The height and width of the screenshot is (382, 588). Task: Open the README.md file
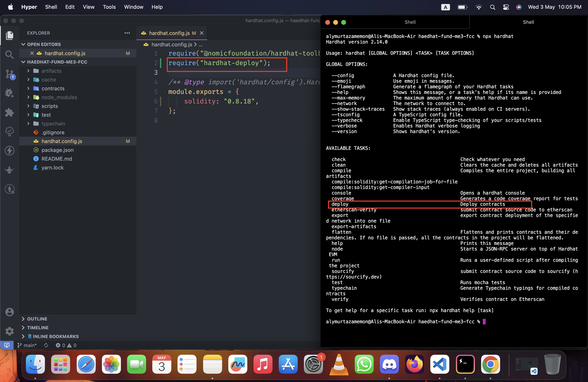click(78, 159)
